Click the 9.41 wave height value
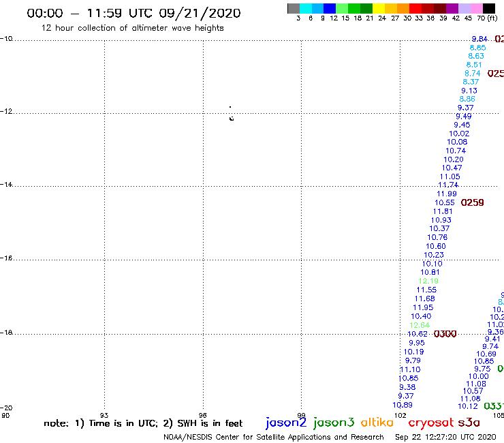Viewport: 504px width, 443px height. point(492,339)
